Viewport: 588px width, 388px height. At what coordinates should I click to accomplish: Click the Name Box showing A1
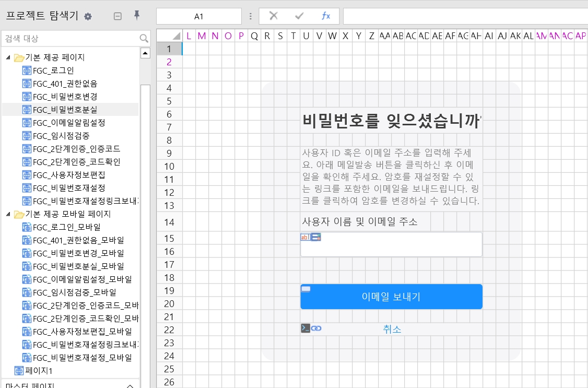click(198, 16)
